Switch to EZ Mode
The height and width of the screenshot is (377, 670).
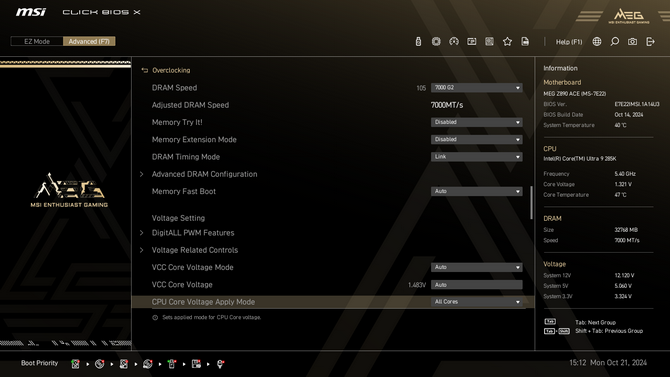[37, 41]
